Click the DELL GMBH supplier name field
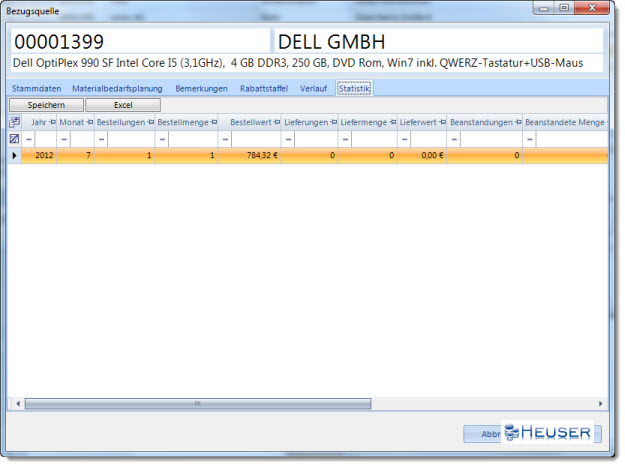The width and height of the screenshot is (625, 467). 438,41
